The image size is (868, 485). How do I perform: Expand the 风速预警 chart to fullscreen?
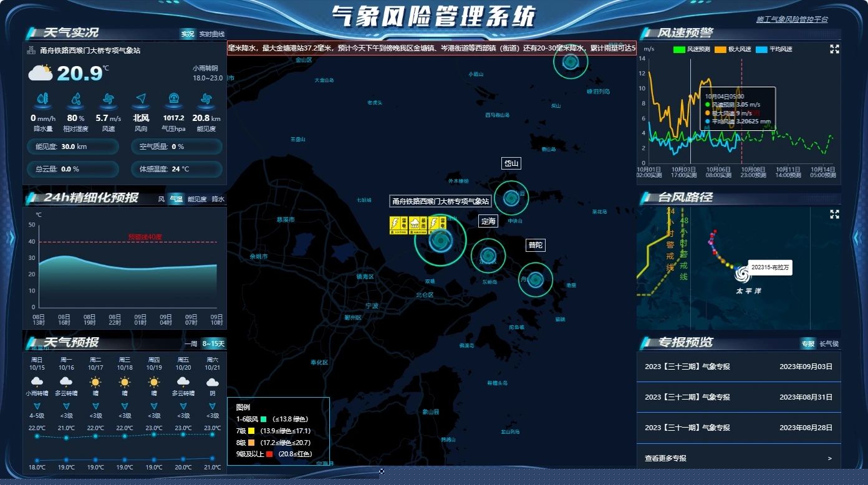click(x=834, y=48)
